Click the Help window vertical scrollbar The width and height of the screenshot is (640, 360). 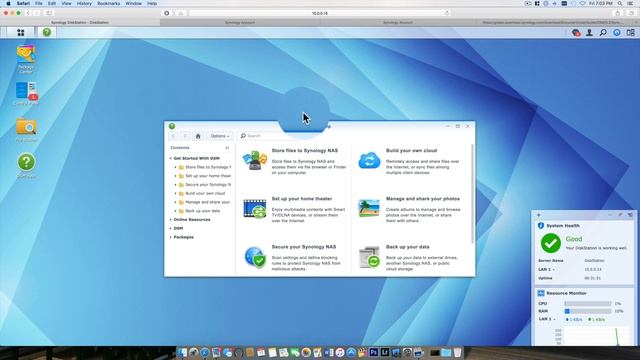[473, 194]
